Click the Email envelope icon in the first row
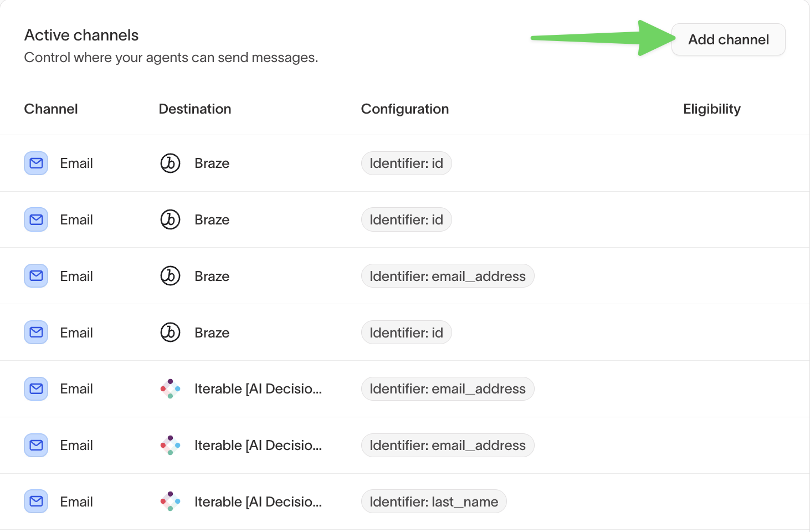Screen dimensions: 810x532 click(35, 163)
